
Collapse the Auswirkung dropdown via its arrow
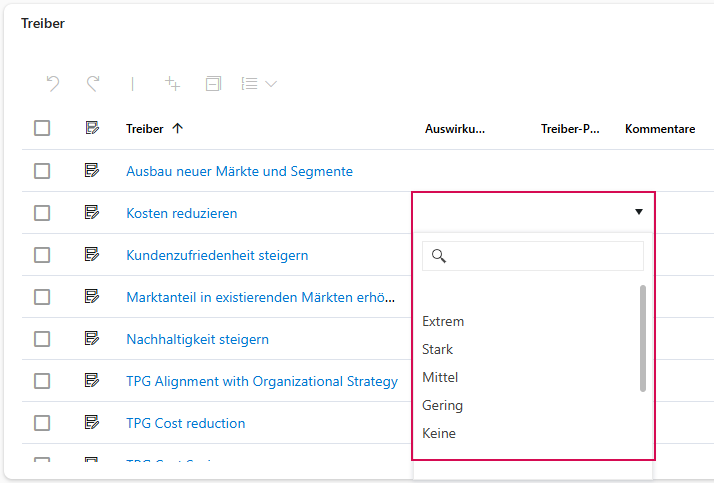[638, 212]
